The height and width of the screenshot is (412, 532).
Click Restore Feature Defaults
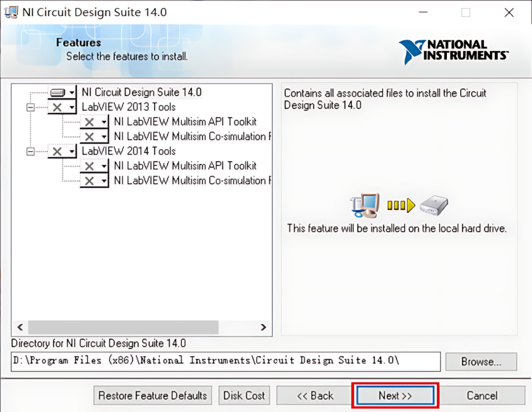pyautogui.click(x=153, y=395)
